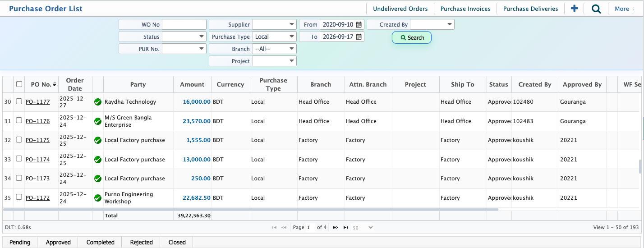Click green check icon for M/S Green Bangla Enterprise
This screenshot has width=644, height=248.
click(x=98, y=121)
